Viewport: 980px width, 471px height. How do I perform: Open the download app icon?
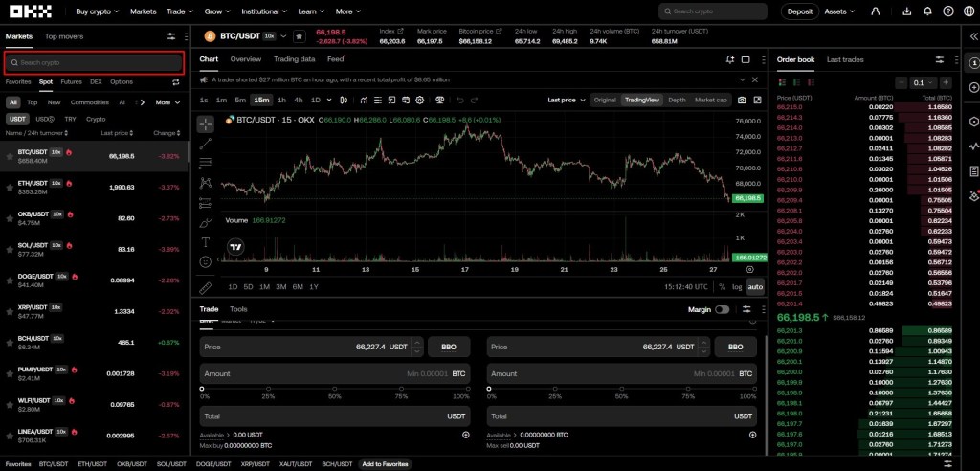click(x=907, y=11)
